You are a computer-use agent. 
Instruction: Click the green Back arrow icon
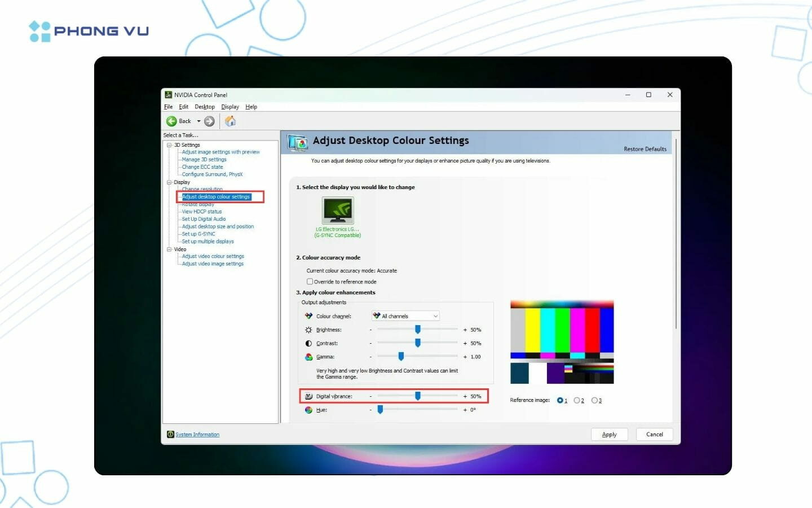pos(171,121)
